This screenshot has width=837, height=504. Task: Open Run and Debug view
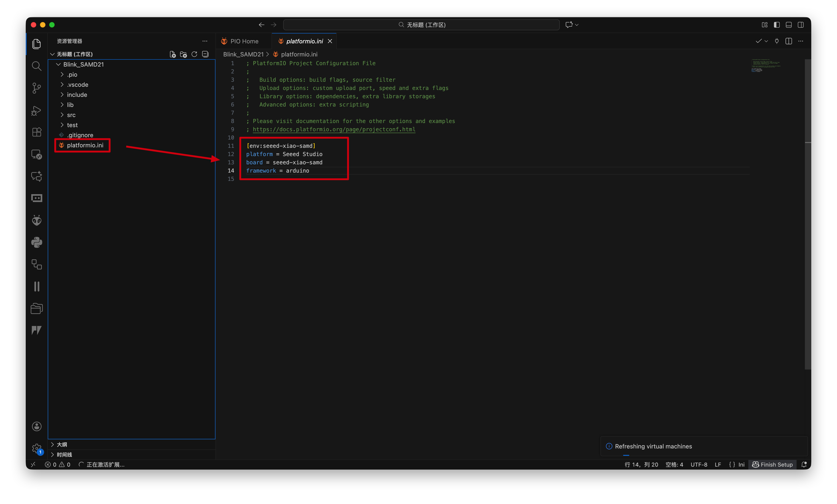(36, 110)
